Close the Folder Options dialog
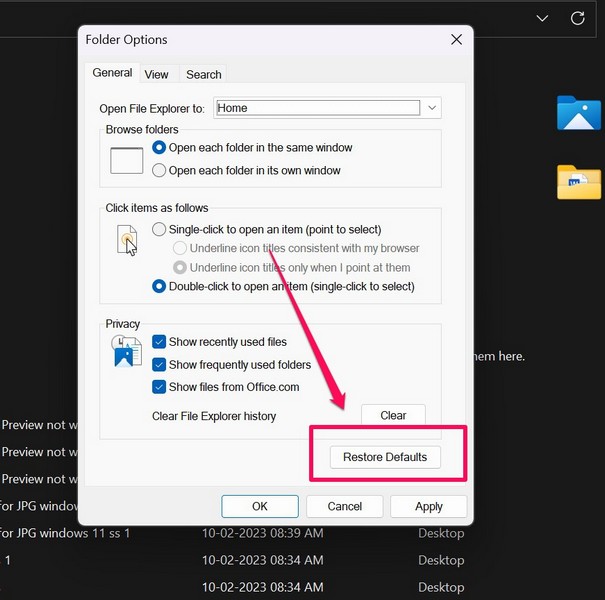Screen dimensions: 605x600 [x=456, y=40]
